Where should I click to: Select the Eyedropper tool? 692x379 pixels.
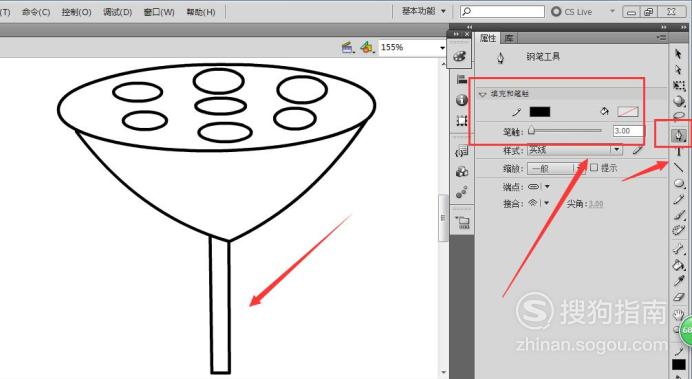point(678,281)
